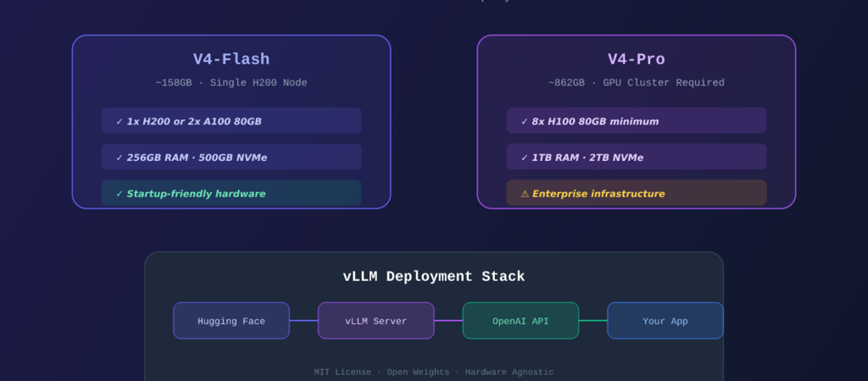This screenshot has height=381, width=868.
Task: Select the OpenAI API box
Action: 520,321
